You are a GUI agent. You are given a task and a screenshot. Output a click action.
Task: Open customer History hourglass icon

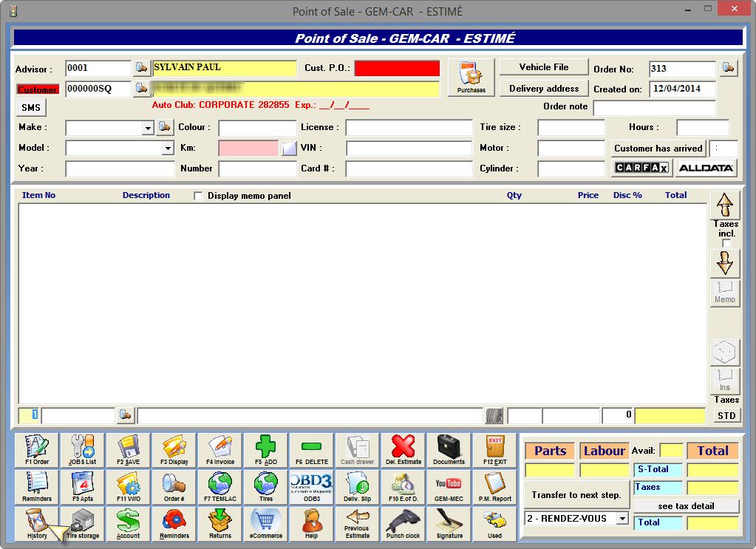37,524
